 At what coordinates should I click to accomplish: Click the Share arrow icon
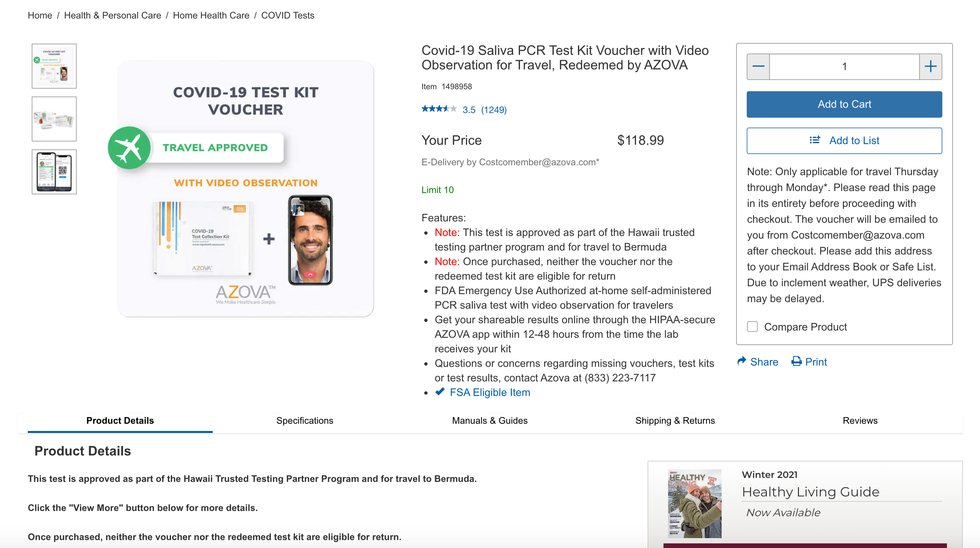coord(741,361)
